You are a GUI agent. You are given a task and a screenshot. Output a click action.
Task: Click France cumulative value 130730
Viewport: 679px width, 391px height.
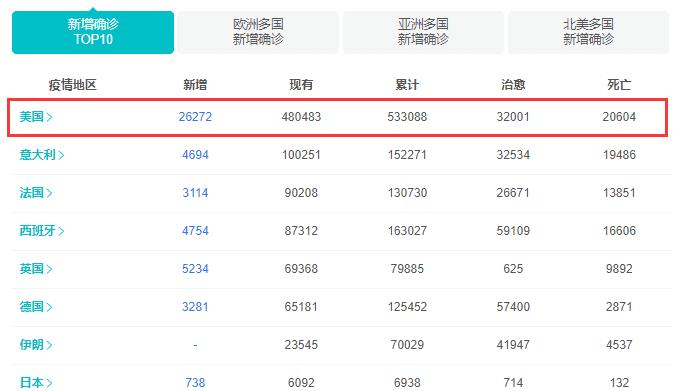[407, 193]
